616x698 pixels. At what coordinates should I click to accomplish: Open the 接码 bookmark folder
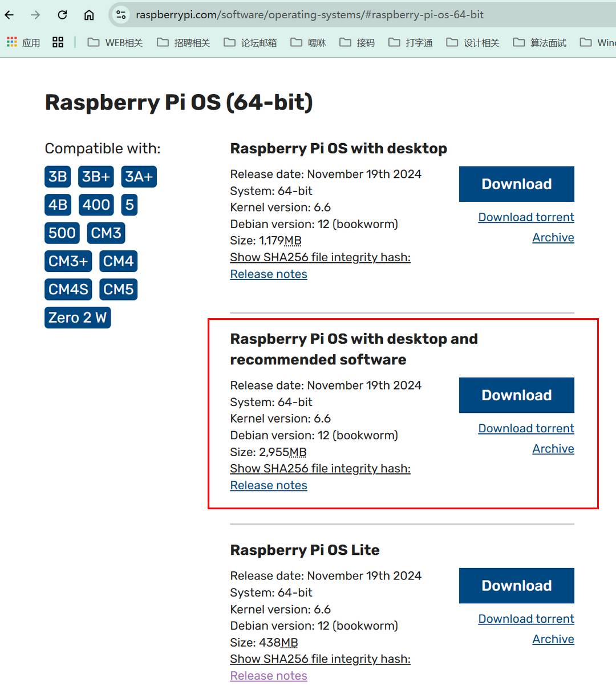pyautogui.click(x=357, y=42)
